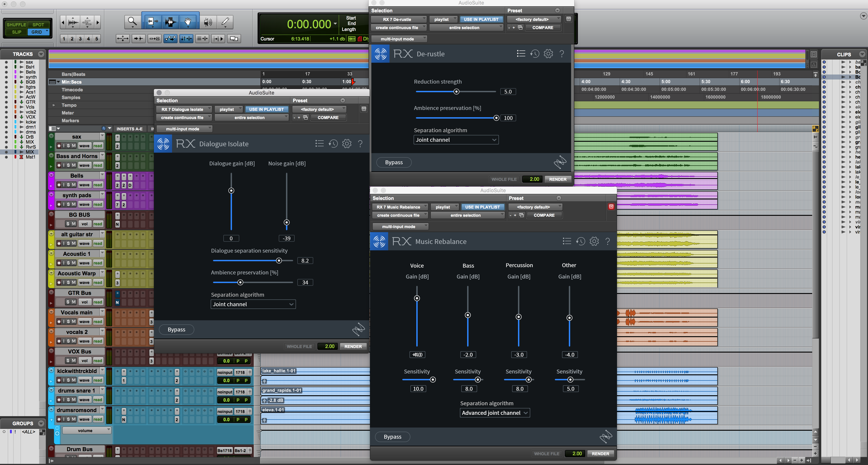Image resolution: width=868 pixels, height=465 pixels.
Task: Select Min:Secs main ruler
Action: [72, 82]
